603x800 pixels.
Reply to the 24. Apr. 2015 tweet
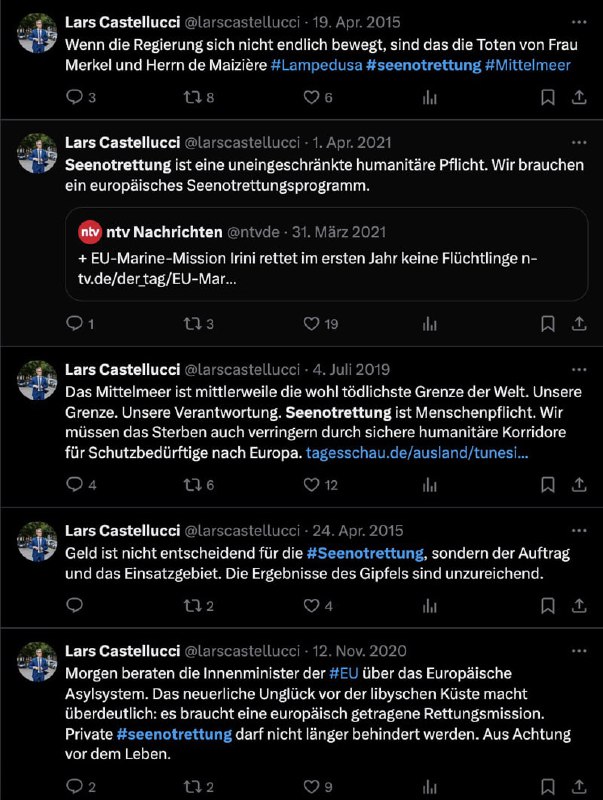[74, 605]
